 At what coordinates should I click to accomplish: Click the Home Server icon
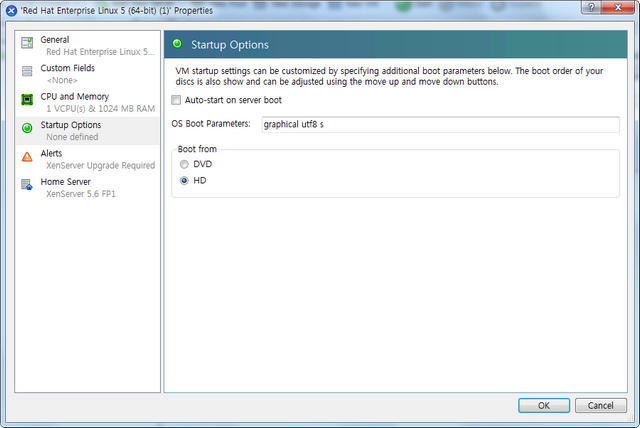pyautogui.click(x=27, y=185)
